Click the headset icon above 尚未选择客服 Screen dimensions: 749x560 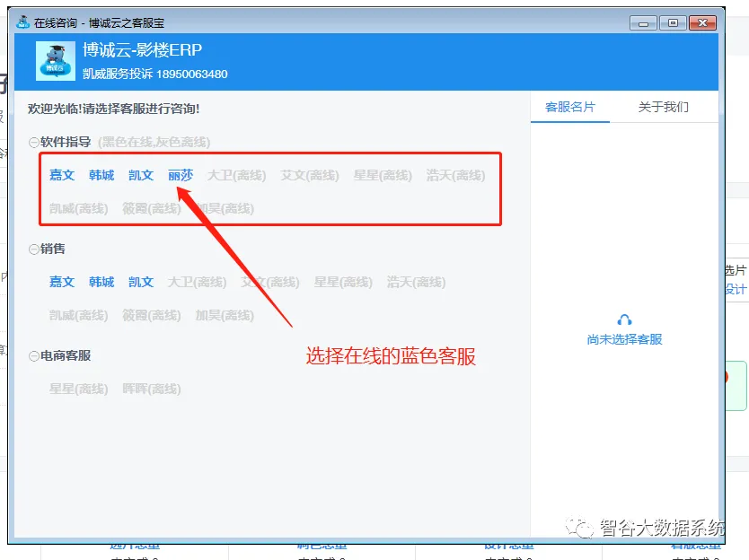coord(624,320)
